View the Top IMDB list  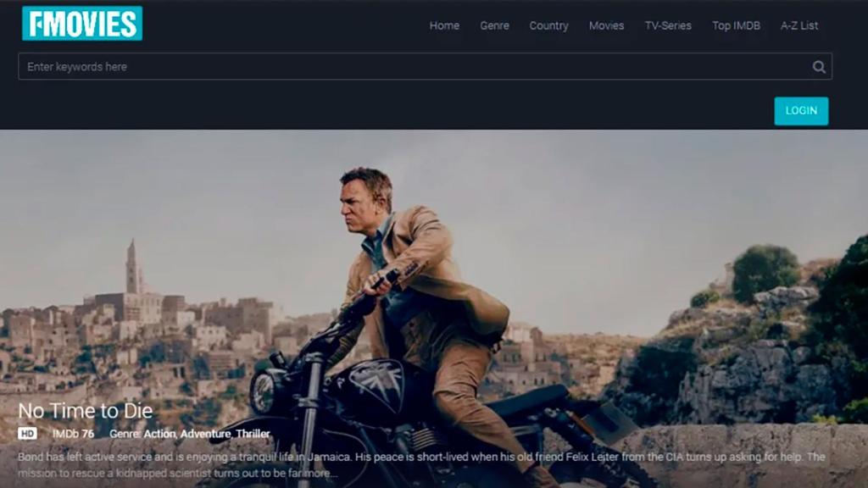pos(734,26)
